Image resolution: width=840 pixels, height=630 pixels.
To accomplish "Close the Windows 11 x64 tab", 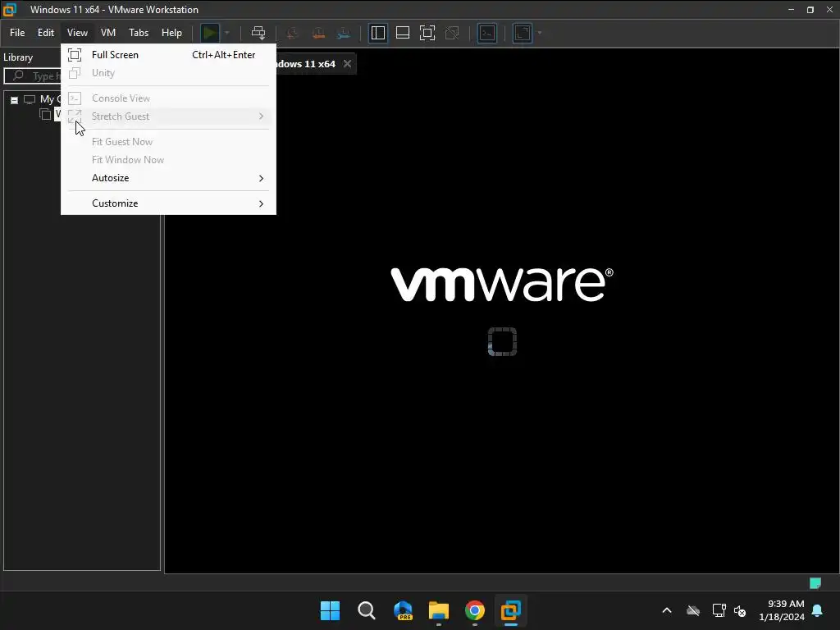I will [347, 64].
